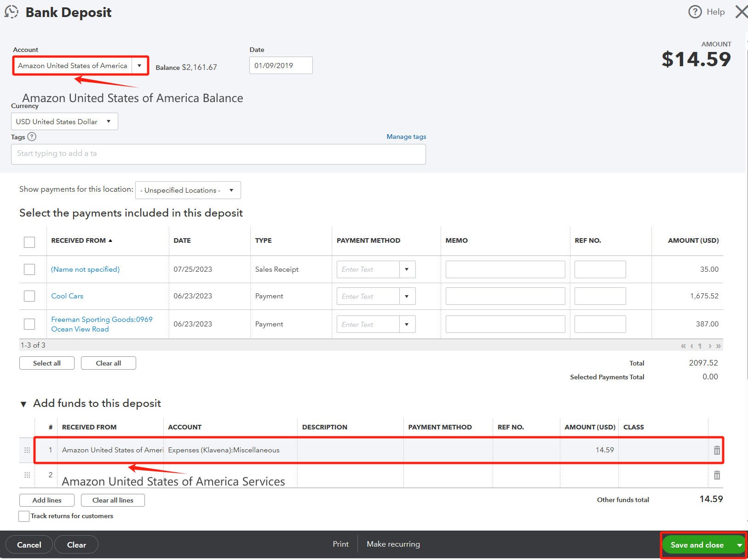
Task: Go to previous page of payments
Action: click(691, 346)
